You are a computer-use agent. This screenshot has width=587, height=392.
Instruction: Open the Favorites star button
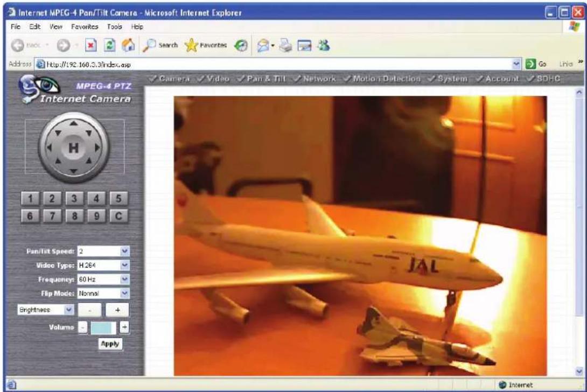(206, 45)
